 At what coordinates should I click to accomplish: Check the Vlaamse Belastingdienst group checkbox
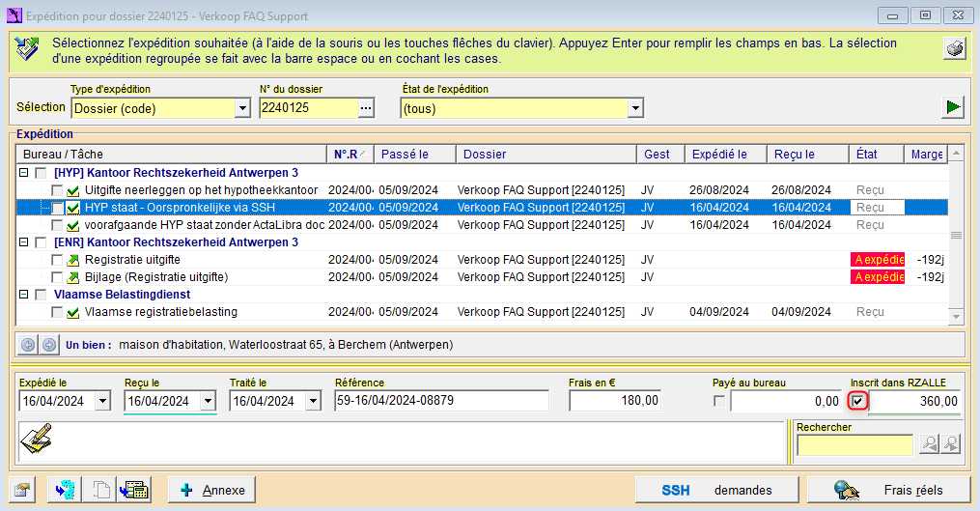41,295
